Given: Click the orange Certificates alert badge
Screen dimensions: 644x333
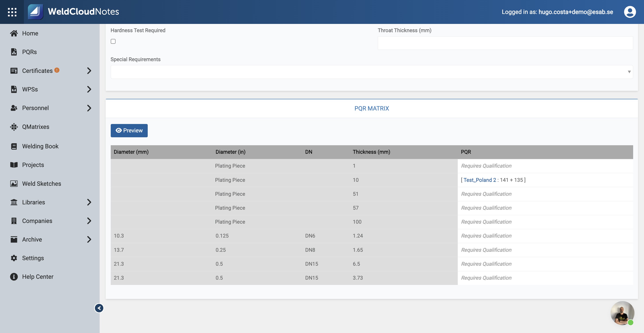Looking at the screenshot, I should click(57, 70).
